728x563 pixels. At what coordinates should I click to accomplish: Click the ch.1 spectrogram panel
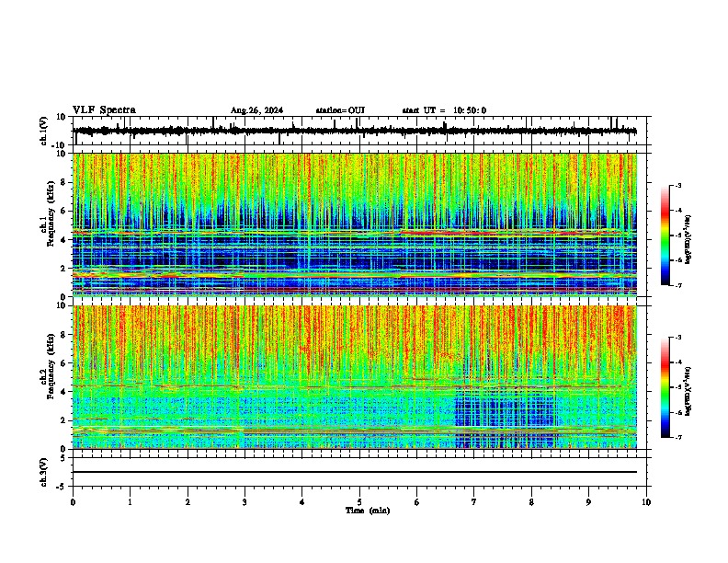355,224
